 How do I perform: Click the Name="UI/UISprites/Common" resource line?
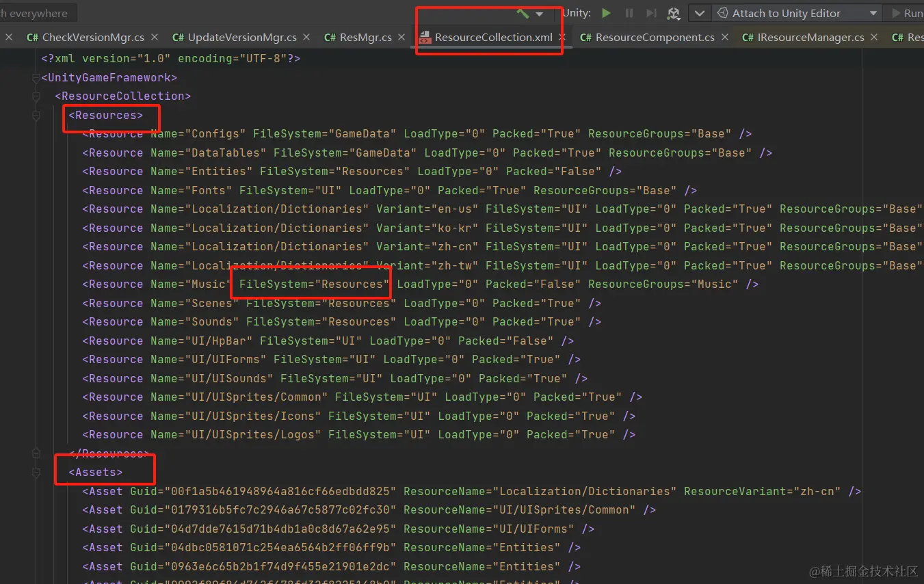tap(362, 397)
